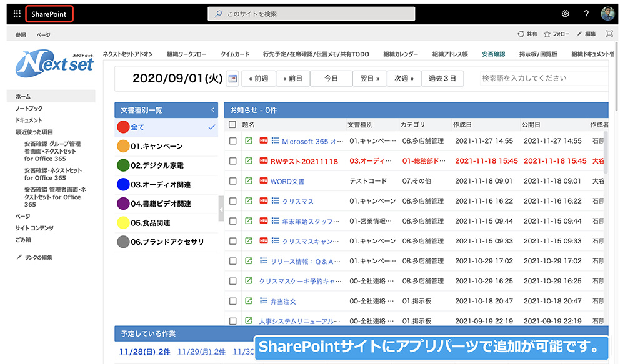Open the settings gear icon
Viewport: 625px width, 364px height.
565,14
